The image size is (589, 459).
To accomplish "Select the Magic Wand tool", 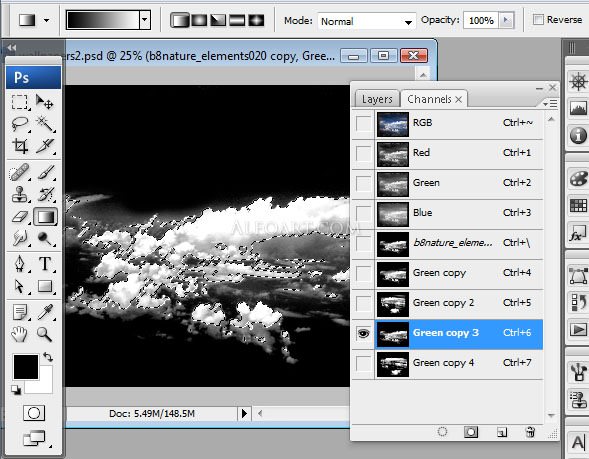I will click(45, 123).
